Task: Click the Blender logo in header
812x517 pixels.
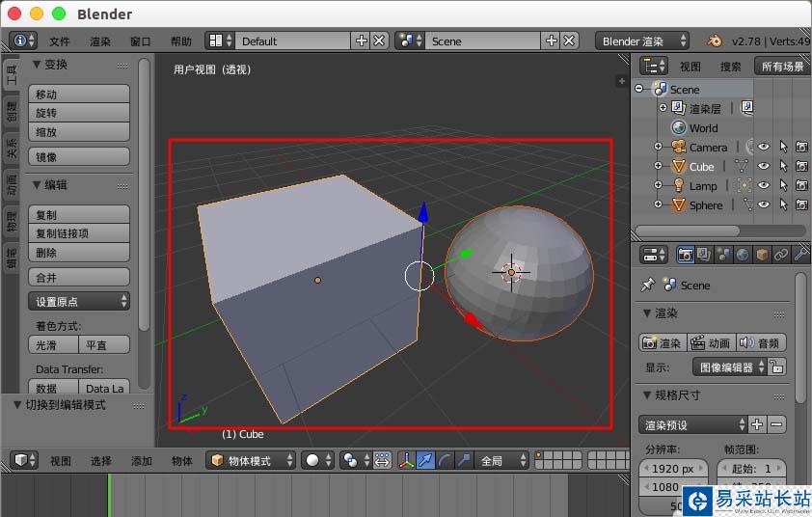Action: point(714,41)
